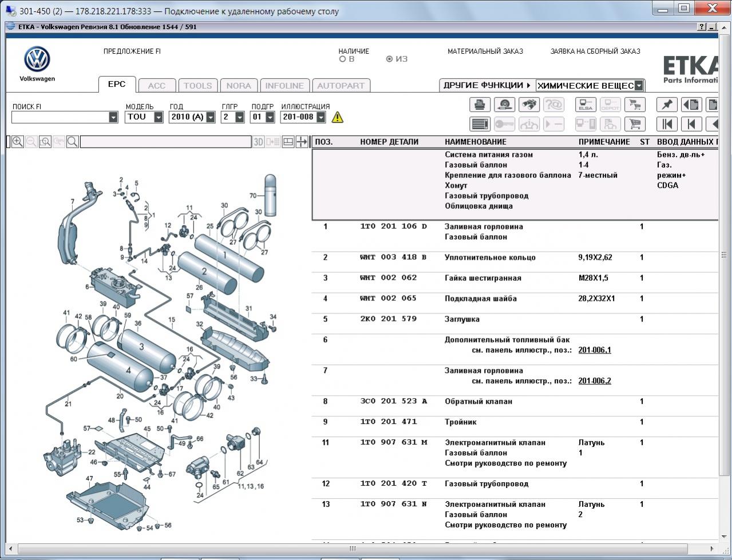Click the crossed-arrows divider icon
The image size is (732, 560).
(302, 142)
